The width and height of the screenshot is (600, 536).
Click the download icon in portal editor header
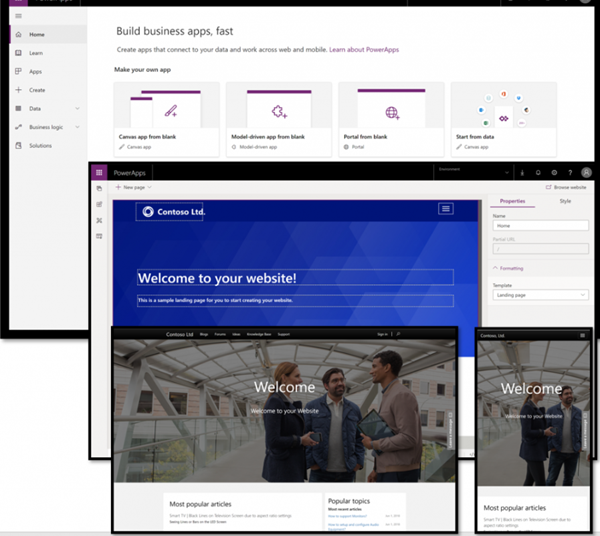coord(522,173)
